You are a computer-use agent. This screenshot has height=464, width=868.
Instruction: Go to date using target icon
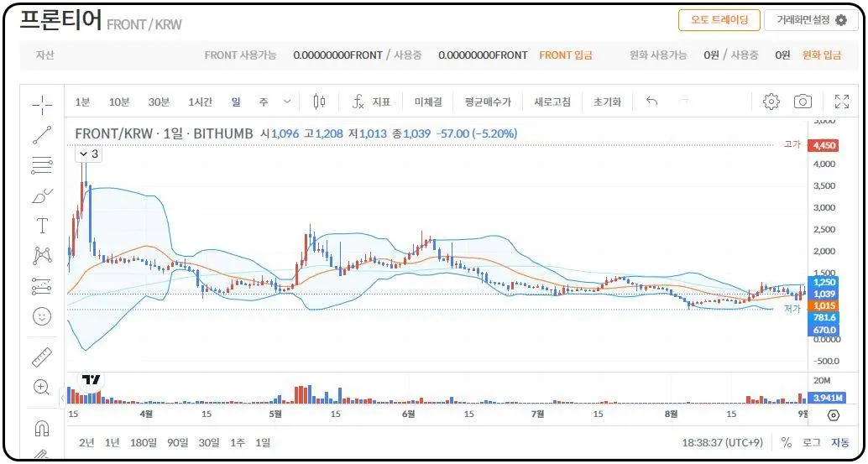pos(834,414)
